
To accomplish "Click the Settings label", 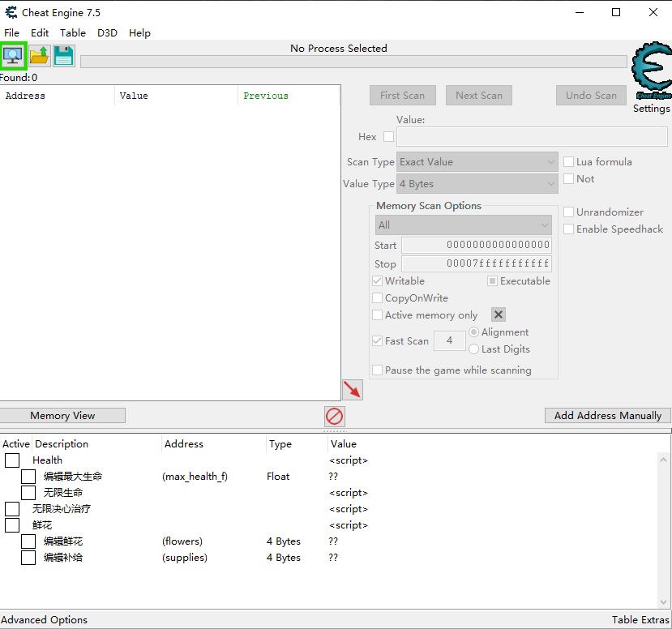I will (x=652, y=109).
